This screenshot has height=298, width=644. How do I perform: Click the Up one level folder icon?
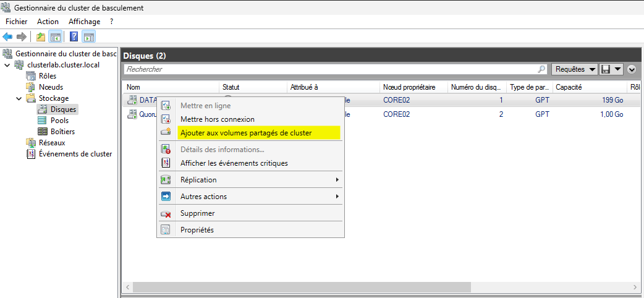tap(41, 36)
